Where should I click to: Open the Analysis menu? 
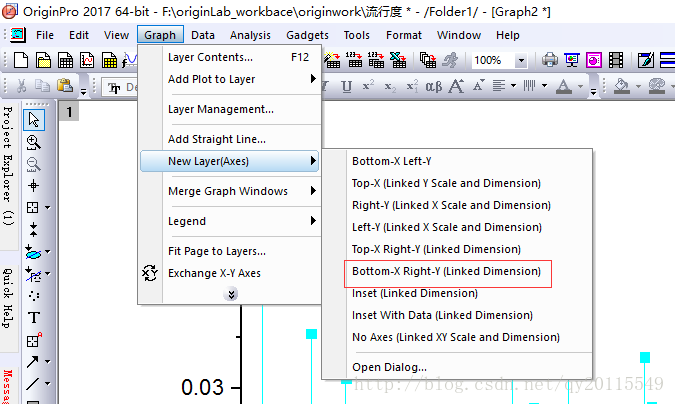(250, 35)
